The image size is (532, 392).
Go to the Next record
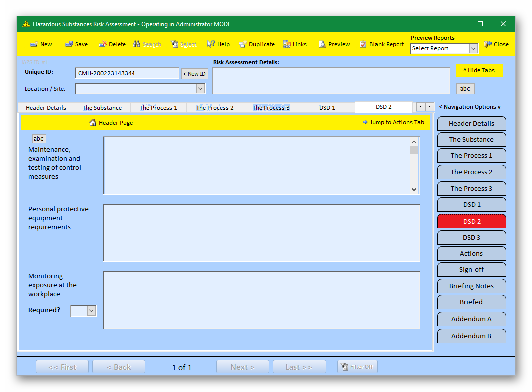click(243, 367)
